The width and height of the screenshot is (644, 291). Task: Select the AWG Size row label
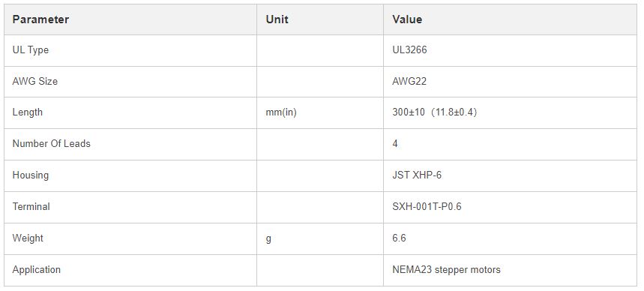tap(35, 82)
